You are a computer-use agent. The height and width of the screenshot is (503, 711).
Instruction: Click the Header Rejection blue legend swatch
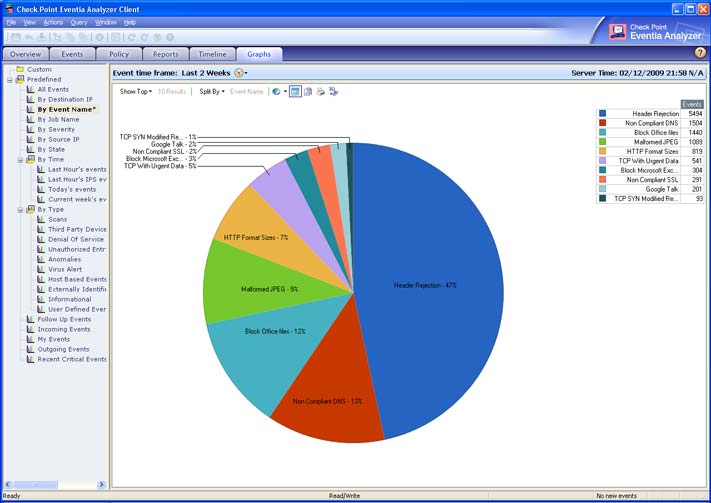click(603, 114)
